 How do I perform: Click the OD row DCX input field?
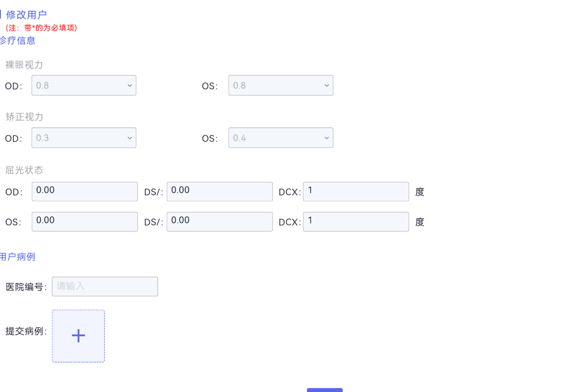point(356,191)
